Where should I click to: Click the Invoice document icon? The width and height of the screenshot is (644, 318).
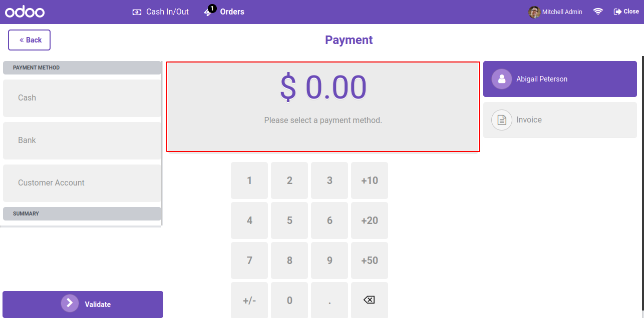pyautogui.click(x=502, y=120)
